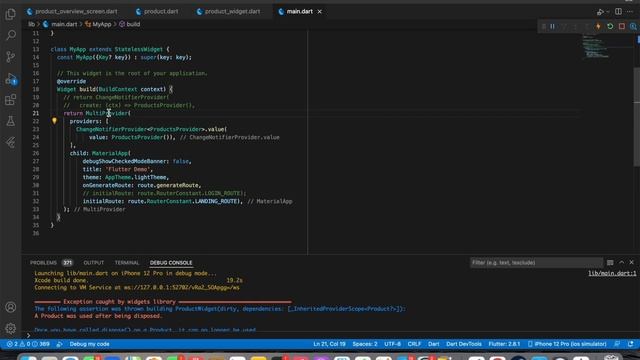The width and height of the screenshot is (640, 360).
Task: Maximize panel with chevron-up icon
Action: [621, 262]
